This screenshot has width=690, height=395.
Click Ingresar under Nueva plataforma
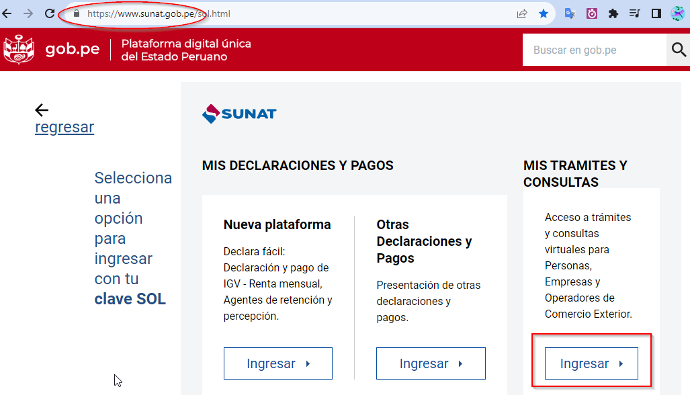(278, 363)
